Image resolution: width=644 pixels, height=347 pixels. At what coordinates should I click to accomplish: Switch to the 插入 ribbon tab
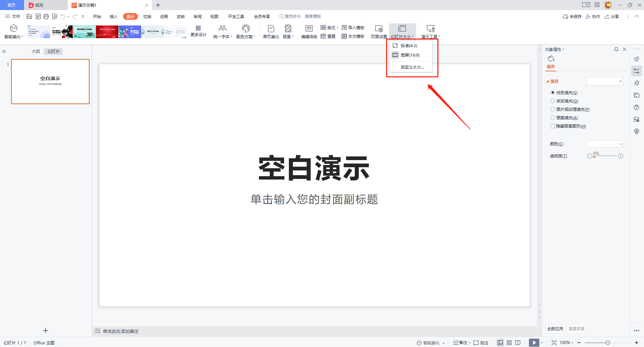coord(114,16)
